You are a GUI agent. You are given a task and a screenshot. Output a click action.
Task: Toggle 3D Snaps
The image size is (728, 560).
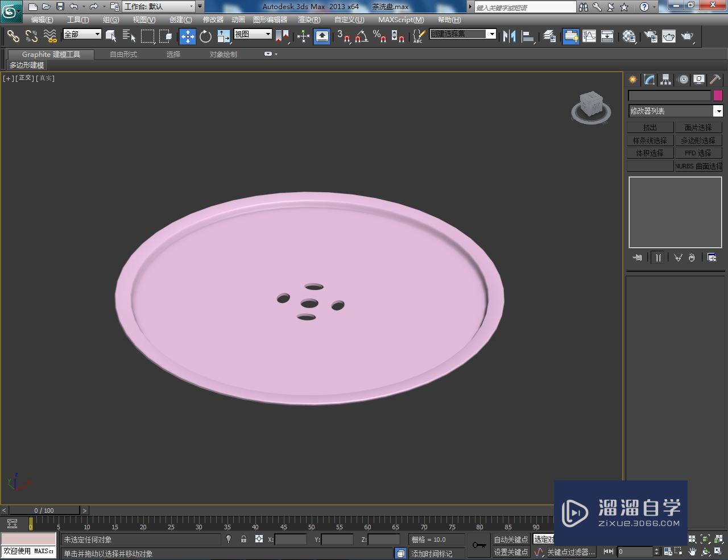[343, 36]
